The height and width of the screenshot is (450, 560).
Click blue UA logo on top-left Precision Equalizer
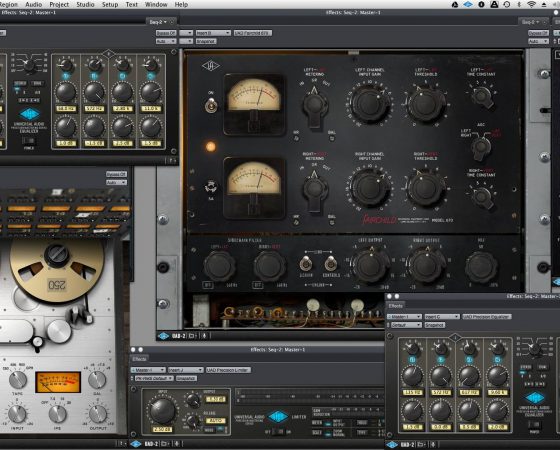coord(30,114)
